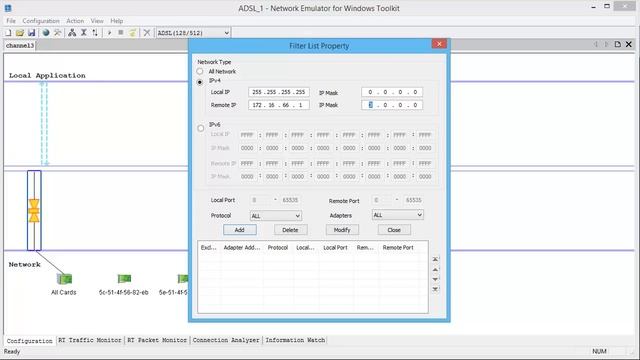
Task: Click the X delete toolbar icon
Action: pos(147,33)
